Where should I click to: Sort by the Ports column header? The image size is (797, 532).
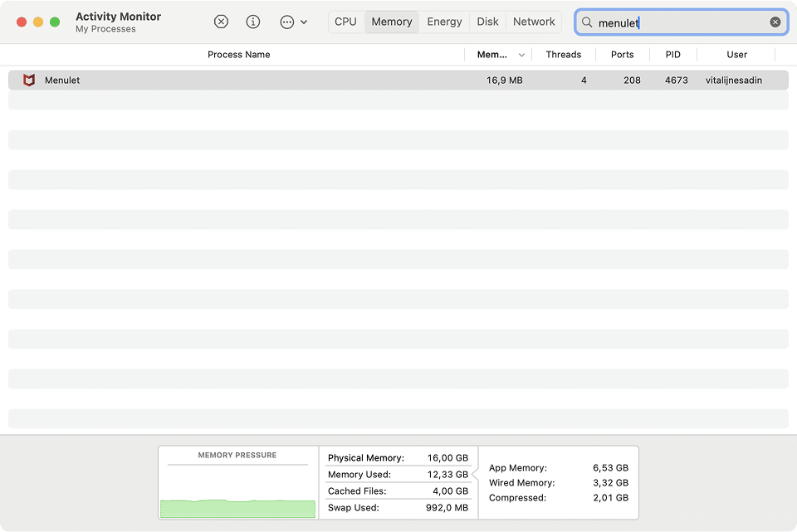click(622, 55)
